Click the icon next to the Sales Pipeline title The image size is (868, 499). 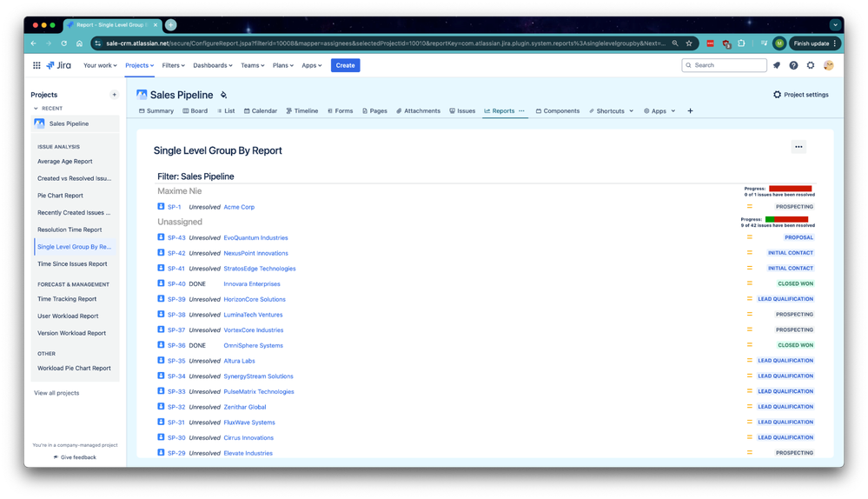[x=223, y=96]
